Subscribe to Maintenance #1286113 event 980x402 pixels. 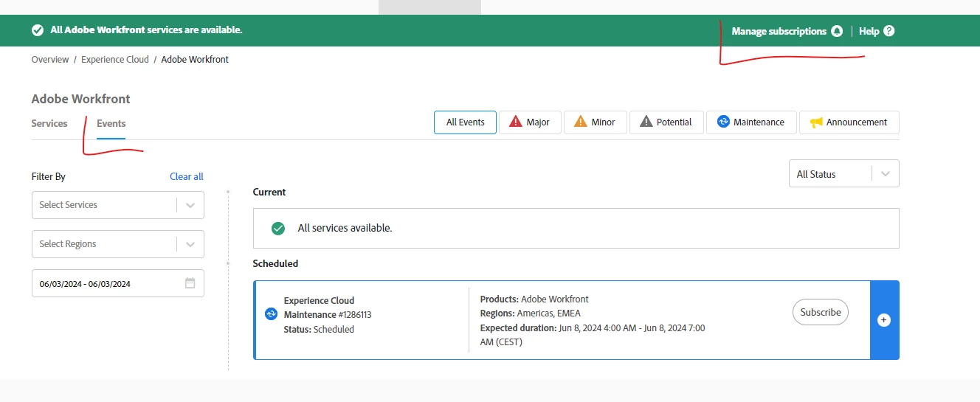(821, 312)
